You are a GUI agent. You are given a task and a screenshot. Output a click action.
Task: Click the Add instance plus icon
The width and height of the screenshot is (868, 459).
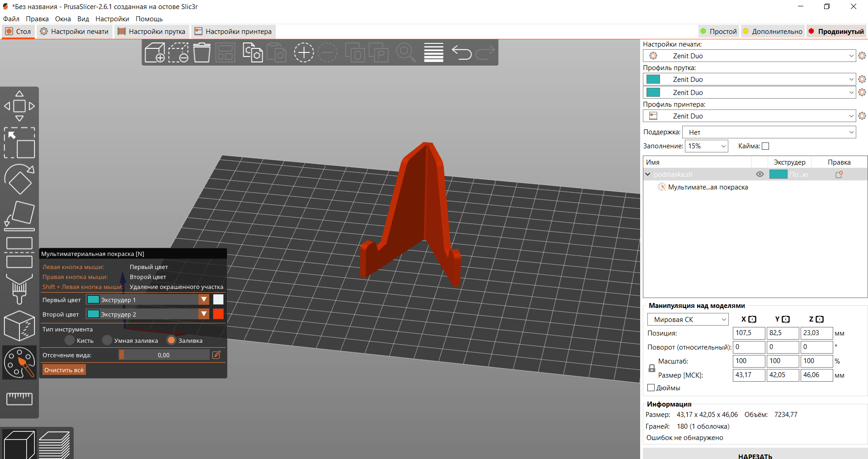(304, 52)
